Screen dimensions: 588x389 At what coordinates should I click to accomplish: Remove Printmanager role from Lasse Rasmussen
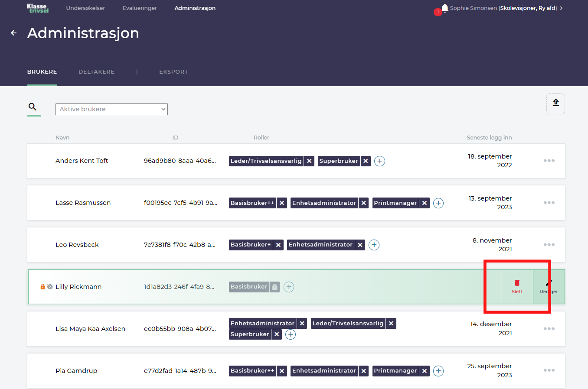[425, 203]
